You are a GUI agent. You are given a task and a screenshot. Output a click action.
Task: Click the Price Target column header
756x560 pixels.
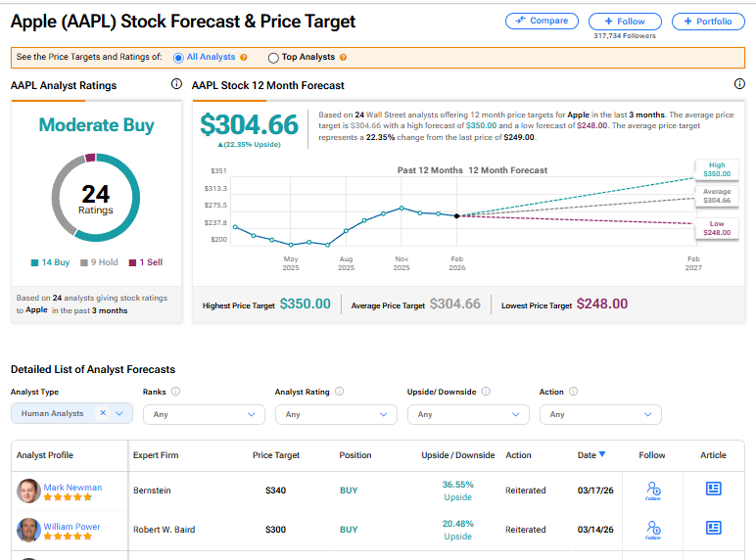275,455
